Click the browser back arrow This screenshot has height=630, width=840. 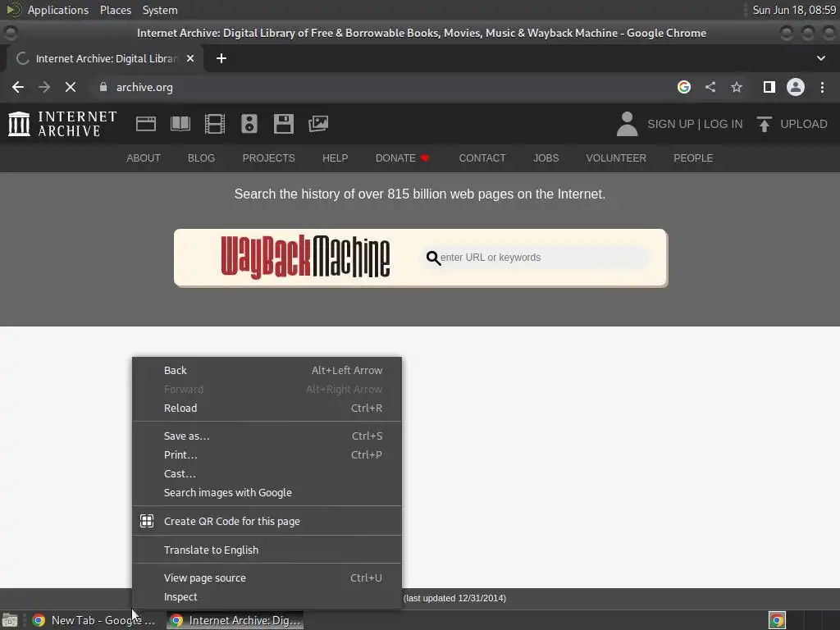click(x=18, y=87)
